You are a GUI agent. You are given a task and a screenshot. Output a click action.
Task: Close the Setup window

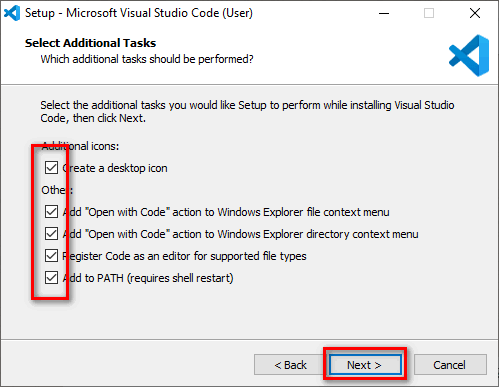(x=475, y=13)
